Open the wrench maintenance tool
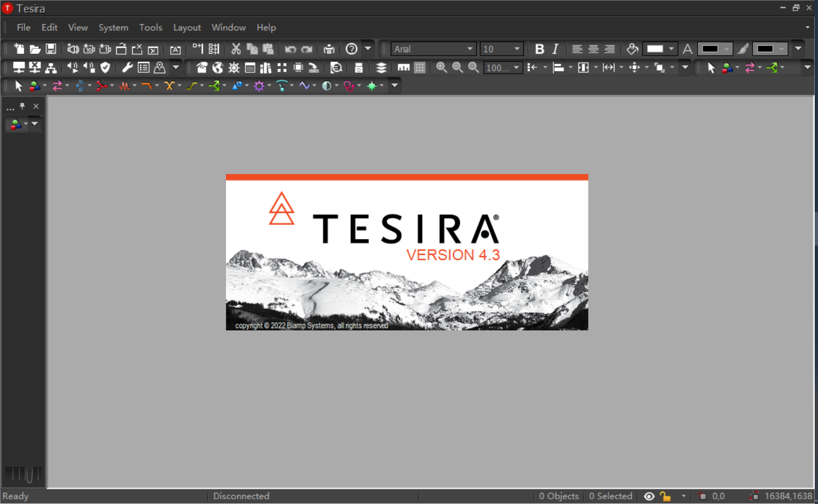The image size is (818, 504). 127,68
